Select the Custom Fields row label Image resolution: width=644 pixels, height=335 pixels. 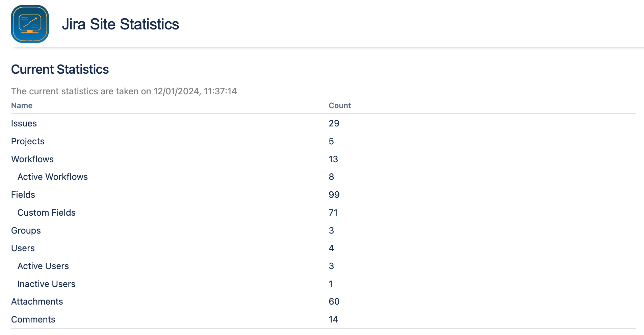(46, 213)
